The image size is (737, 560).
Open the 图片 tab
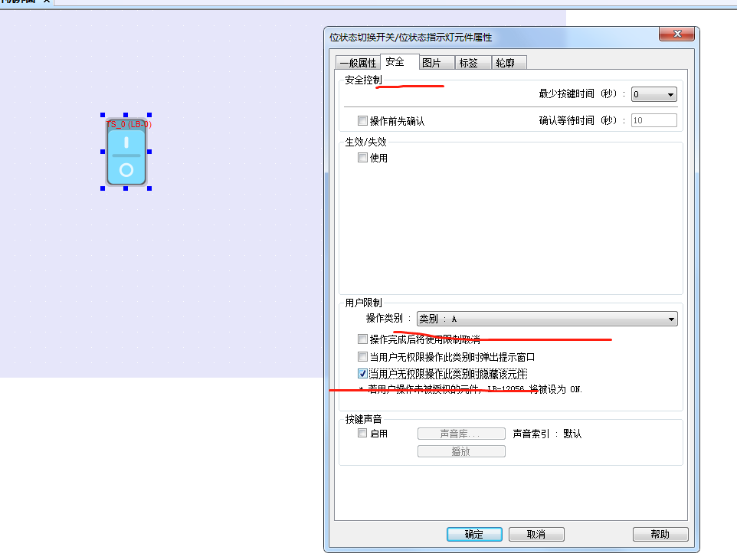click(x=432, y=63)
